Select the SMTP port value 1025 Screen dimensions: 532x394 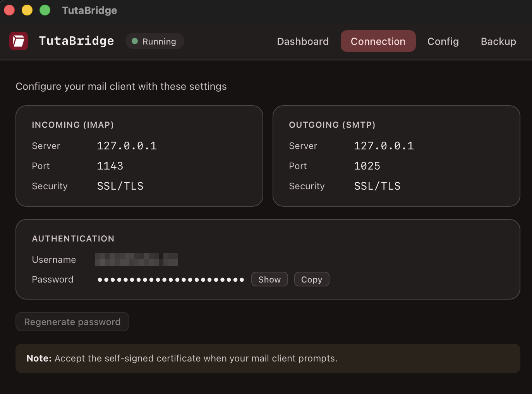(x=367, y=166)
